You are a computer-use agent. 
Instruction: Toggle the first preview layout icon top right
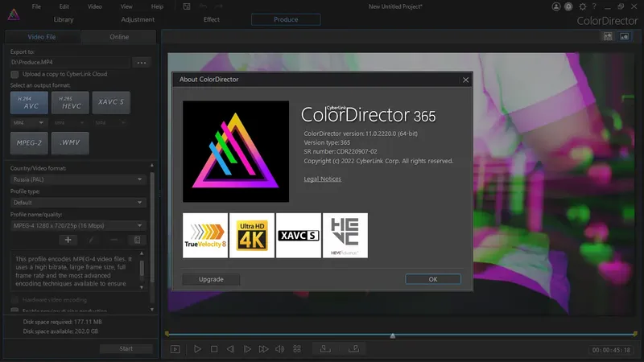tap(608, 36)
